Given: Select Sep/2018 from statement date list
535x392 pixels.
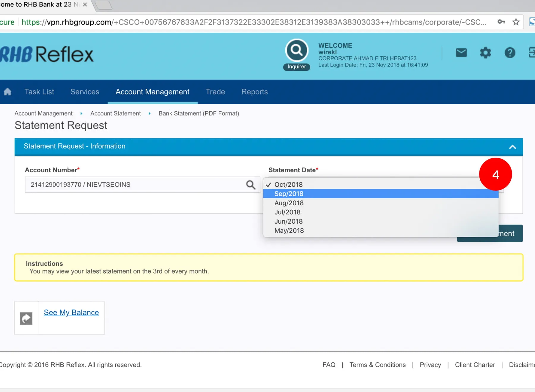Looking at the screenshot, I should click(289, 194).
